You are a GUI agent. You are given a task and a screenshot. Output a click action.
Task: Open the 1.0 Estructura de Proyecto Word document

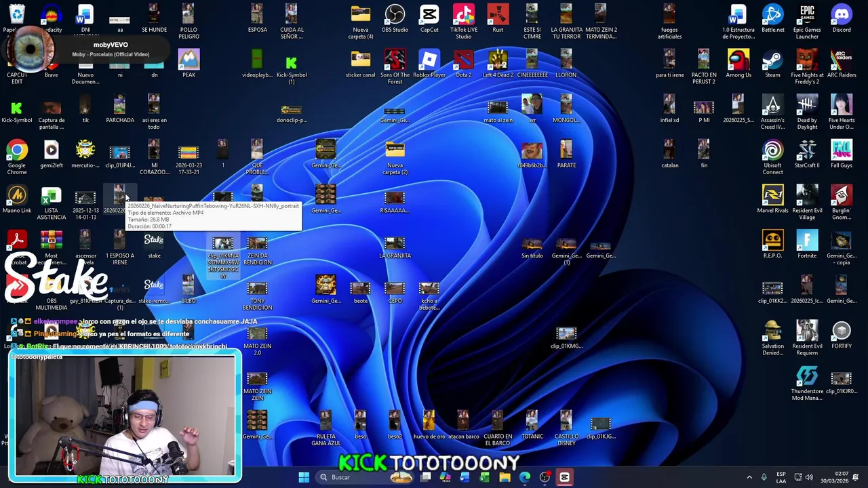coord(738,22)
